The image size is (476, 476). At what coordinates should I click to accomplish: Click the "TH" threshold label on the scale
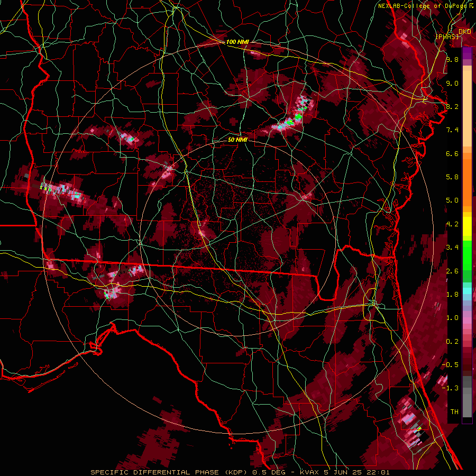454,412
